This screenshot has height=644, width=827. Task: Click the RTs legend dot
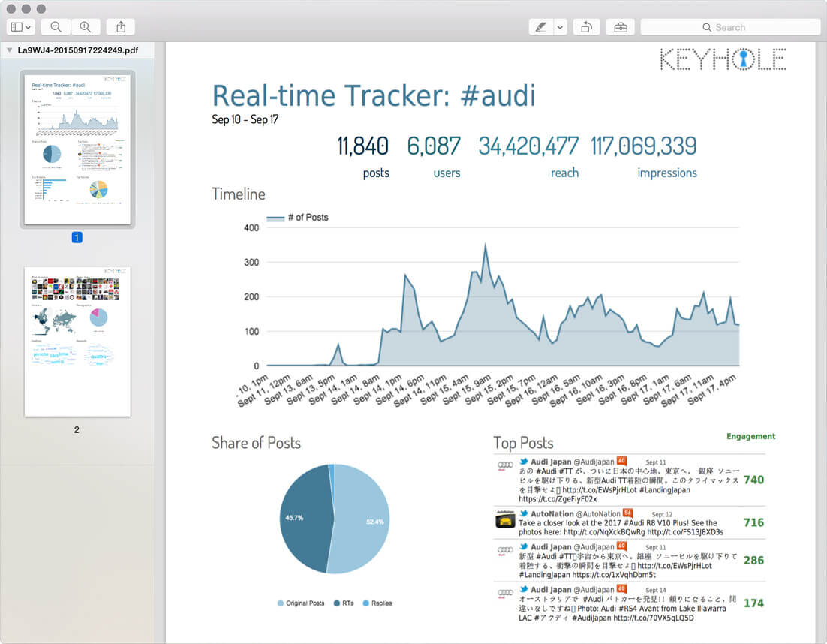tap(336, 603)
